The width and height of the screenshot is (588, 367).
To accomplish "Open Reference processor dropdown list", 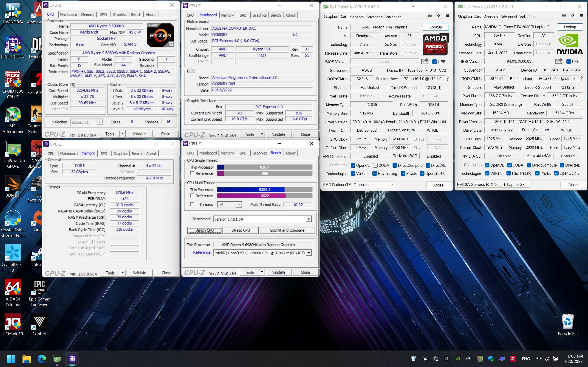I will pyautogui.click(x=308, y=253).
